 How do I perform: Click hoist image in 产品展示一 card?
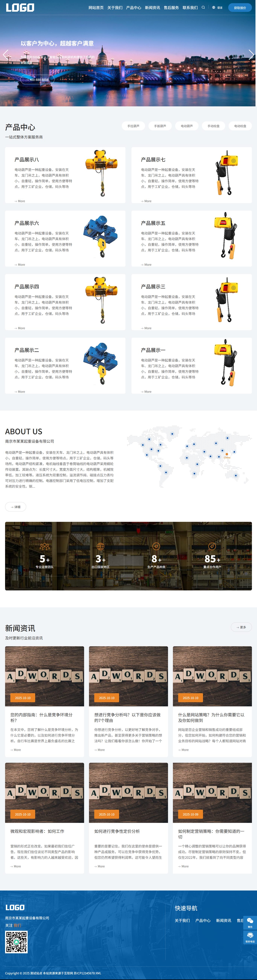pos(226,363)
